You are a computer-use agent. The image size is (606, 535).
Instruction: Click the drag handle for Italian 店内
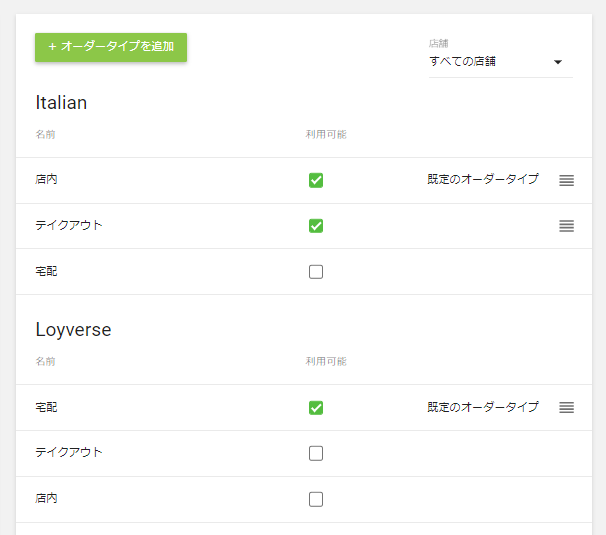click(566, 180)
